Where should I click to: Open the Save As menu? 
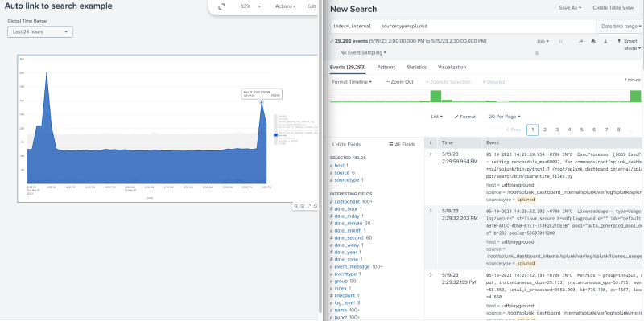pos(570,8)
